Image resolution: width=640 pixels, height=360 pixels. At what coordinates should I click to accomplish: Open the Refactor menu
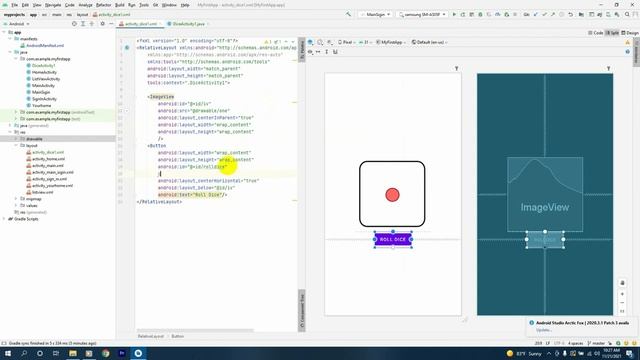pos(103,5)
